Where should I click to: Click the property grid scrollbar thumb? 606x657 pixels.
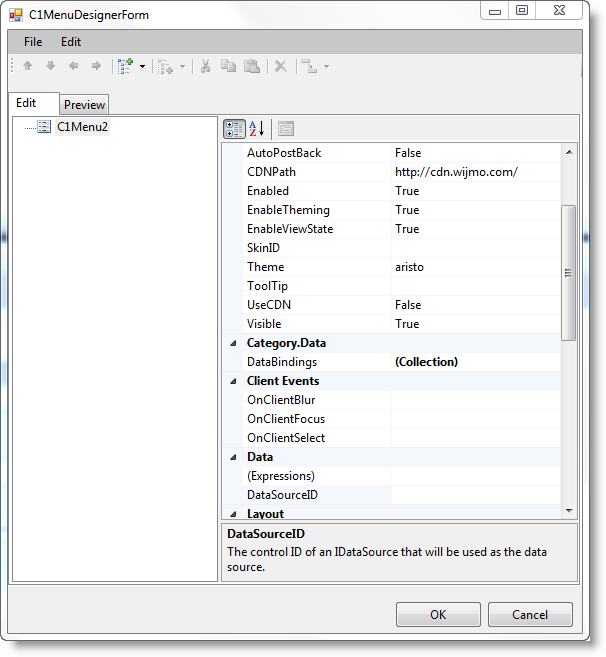point(569,273)
